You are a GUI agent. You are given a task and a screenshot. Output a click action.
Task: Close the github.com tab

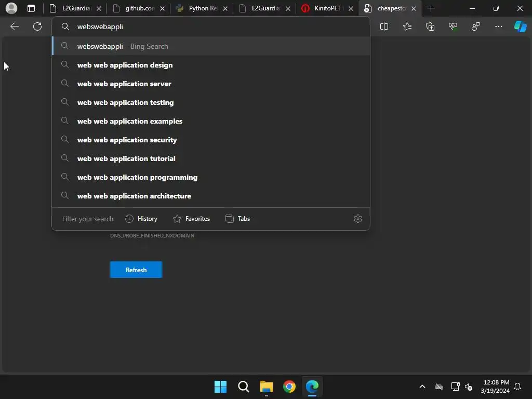[162, 8]
